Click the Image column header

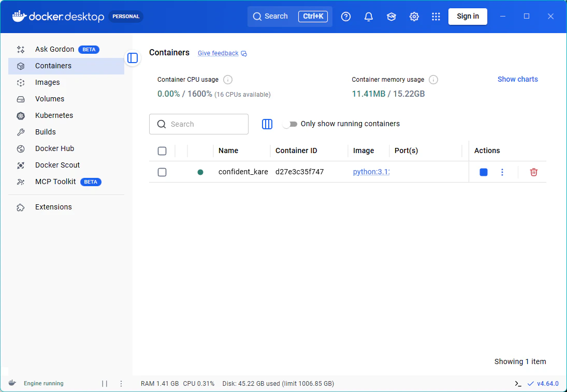click(364, 150)
